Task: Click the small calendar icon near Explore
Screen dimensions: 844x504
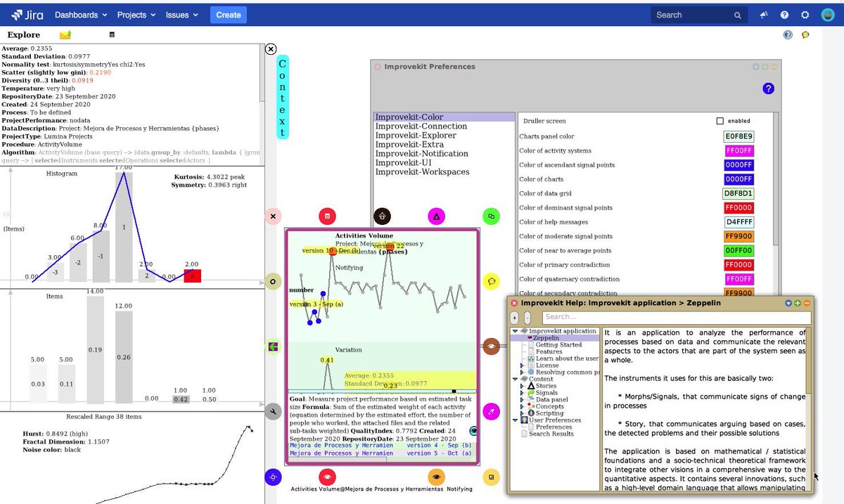Action: (112, 34)
